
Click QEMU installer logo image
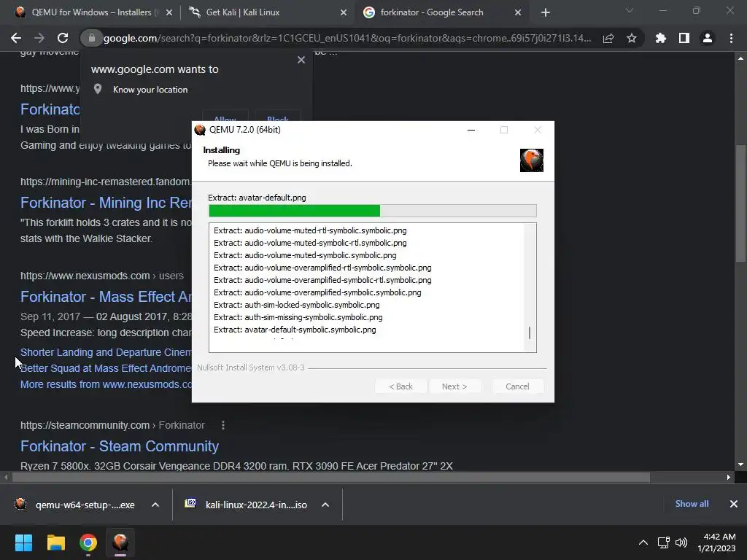532,160
